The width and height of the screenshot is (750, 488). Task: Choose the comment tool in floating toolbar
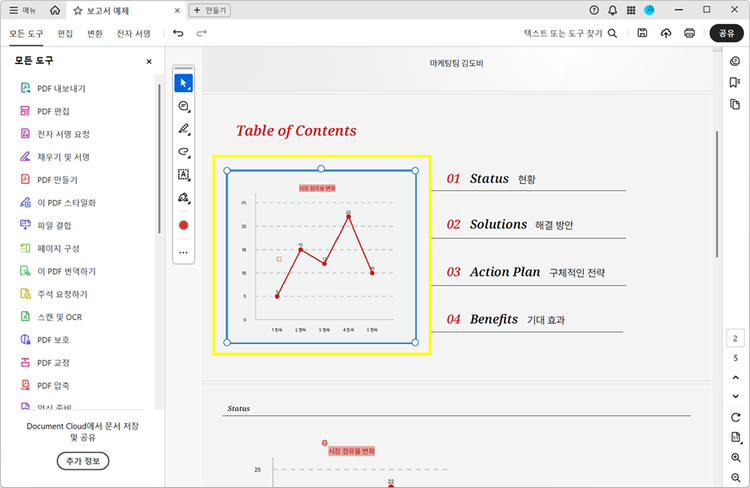point(183,106)
